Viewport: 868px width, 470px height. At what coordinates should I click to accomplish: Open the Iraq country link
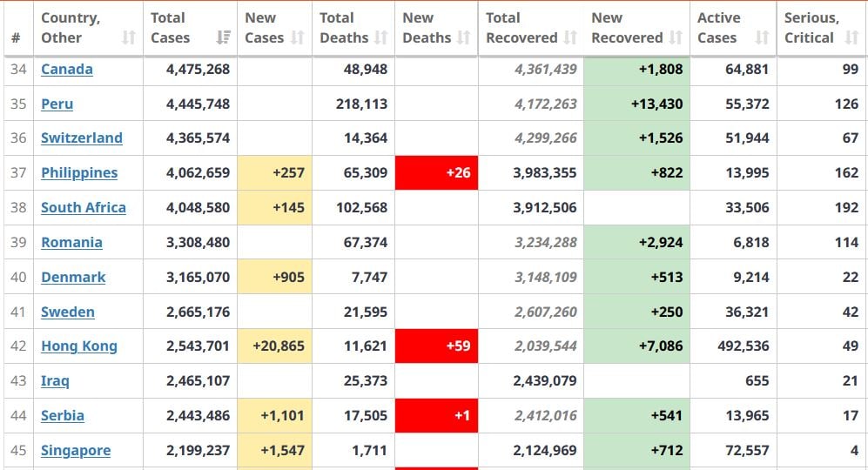(x=56, y=381)
